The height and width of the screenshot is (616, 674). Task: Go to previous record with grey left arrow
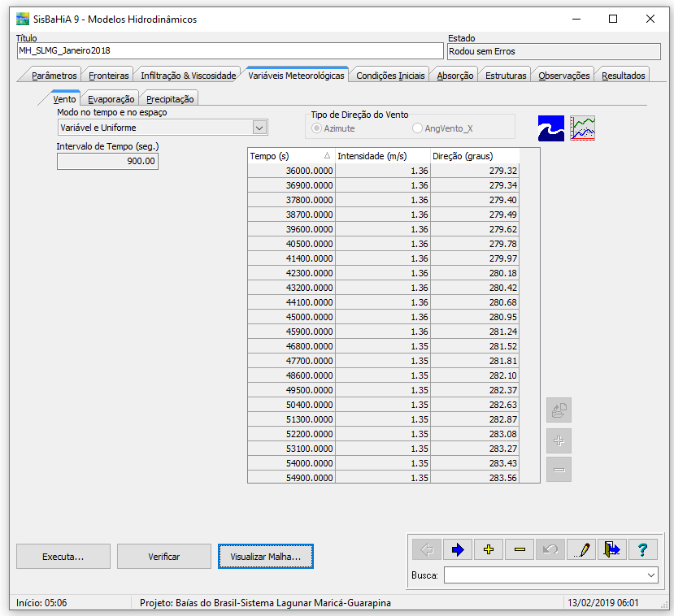427,549
